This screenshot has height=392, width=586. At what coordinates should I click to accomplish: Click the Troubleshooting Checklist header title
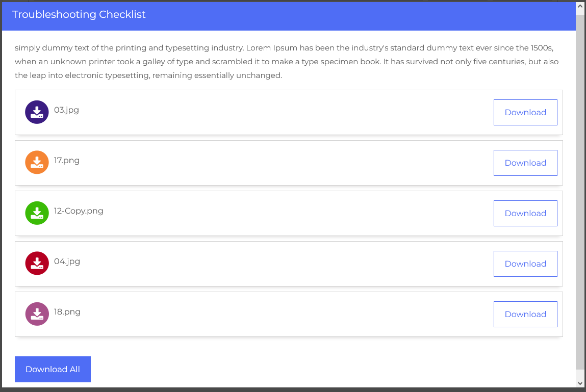(79, 15)
